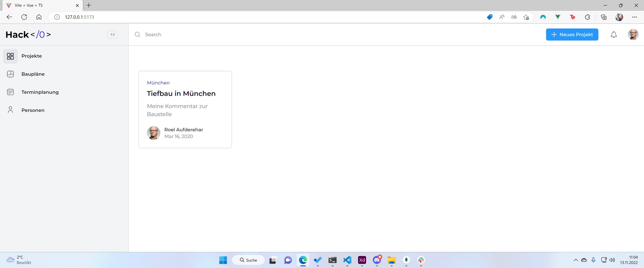644x268 pixels.
Task: Open the München category link
Action: (158, 83)
